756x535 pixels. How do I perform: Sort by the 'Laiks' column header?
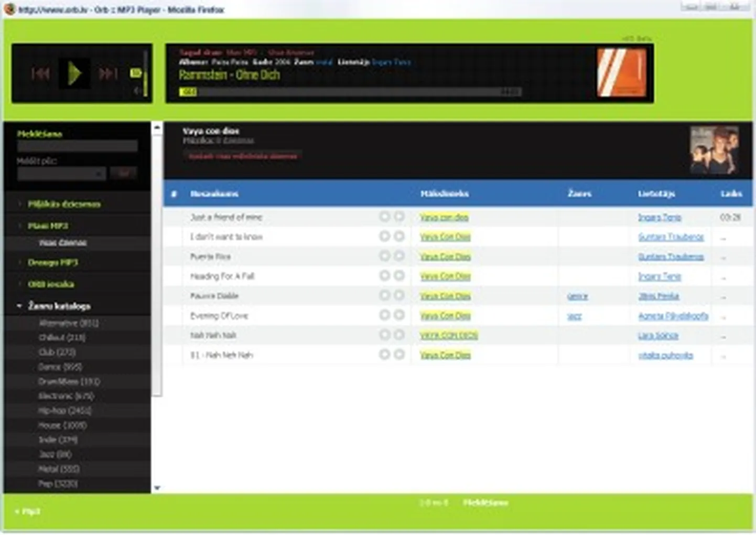click(x=731, y=194)
